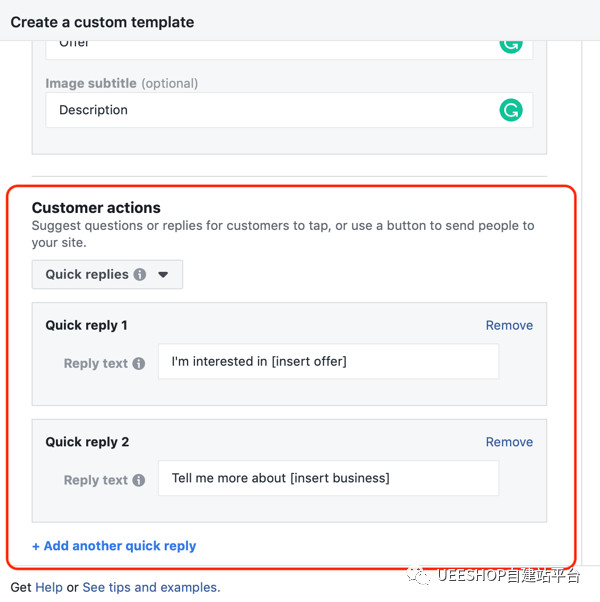Open See tips and examples link

[151, 588]
